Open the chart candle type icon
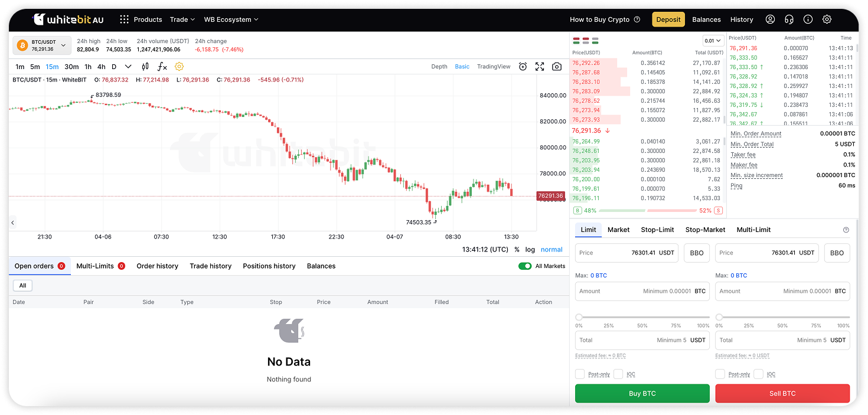 [x=145, y=67]
